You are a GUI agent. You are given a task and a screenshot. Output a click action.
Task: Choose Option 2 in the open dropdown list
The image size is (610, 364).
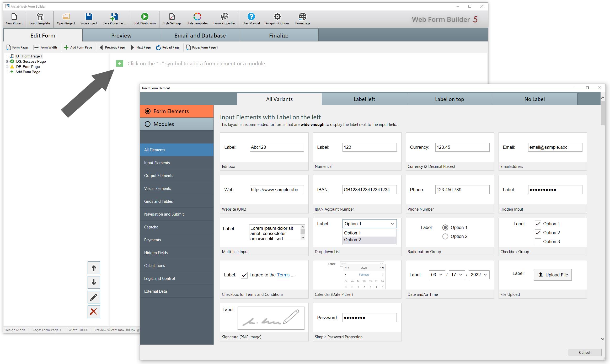point(369,240)
